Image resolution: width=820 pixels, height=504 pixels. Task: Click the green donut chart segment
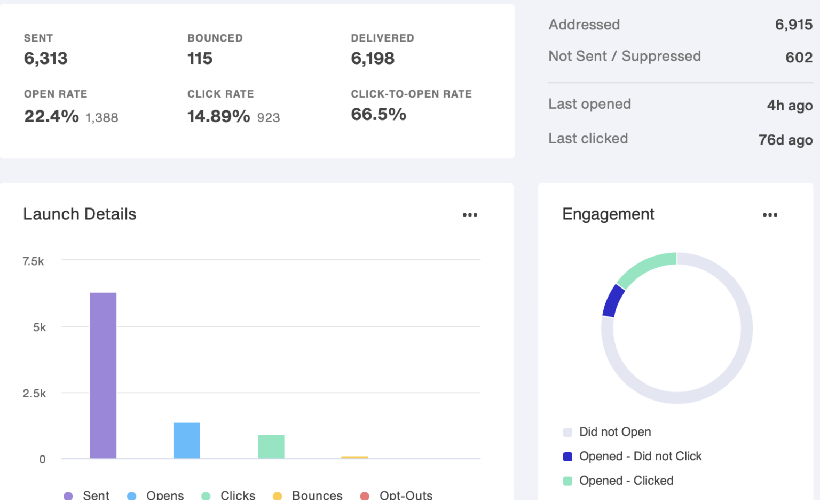tap(645, 268)
